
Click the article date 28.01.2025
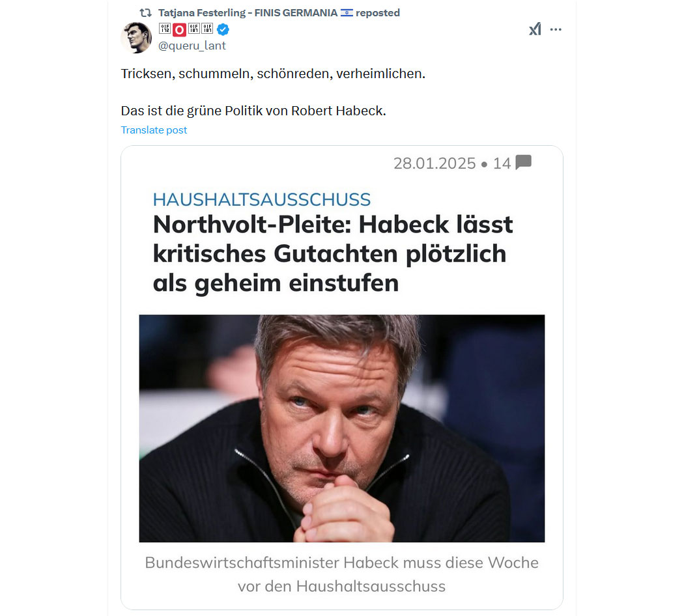coord(435,163)
